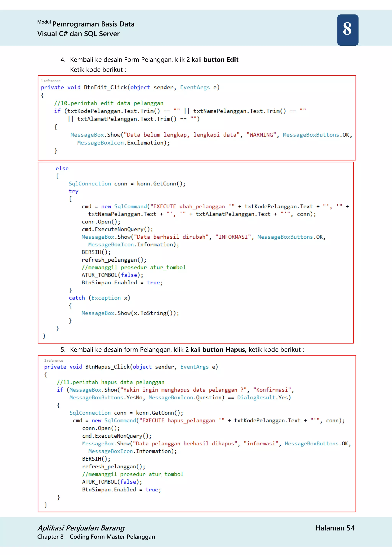The image size is (392, 555).
Task: Click the 'else' keyword
Action: [x=62, y=168]
